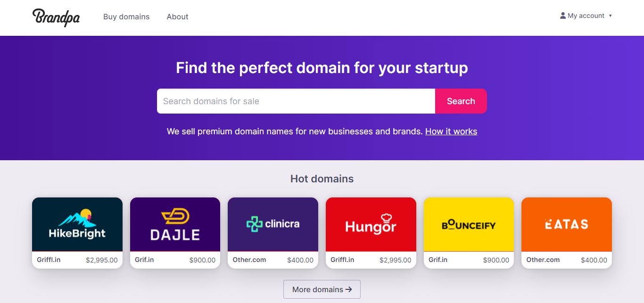This screenshot has height=303, width=644.
Task: Click the Brandpa logo
Action: [56, 17]
